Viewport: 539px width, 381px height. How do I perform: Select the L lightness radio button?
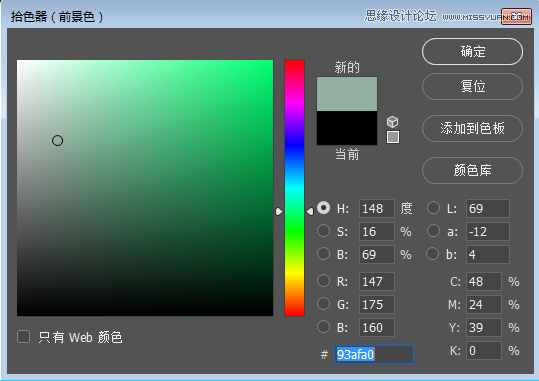[x=433, y=208]
